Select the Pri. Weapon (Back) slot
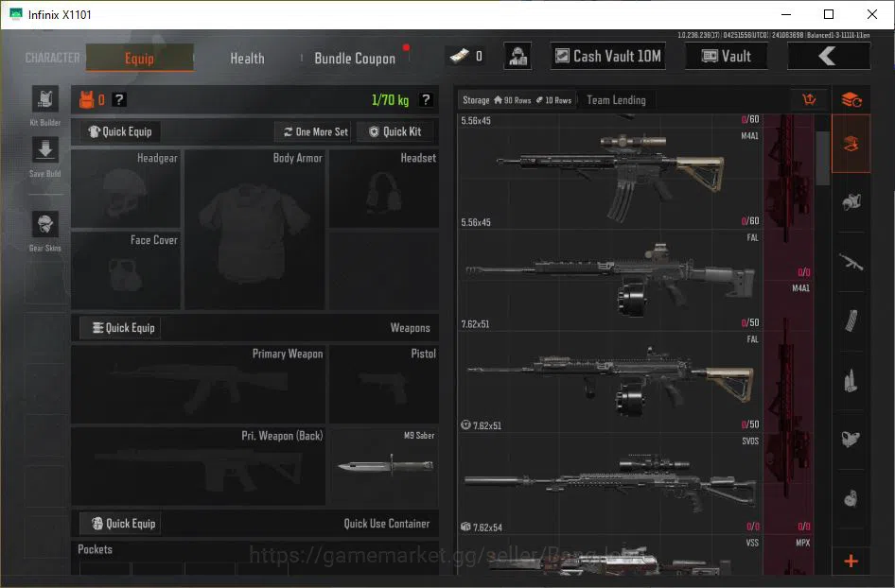The image size is (895, 588). pos(198,466)
